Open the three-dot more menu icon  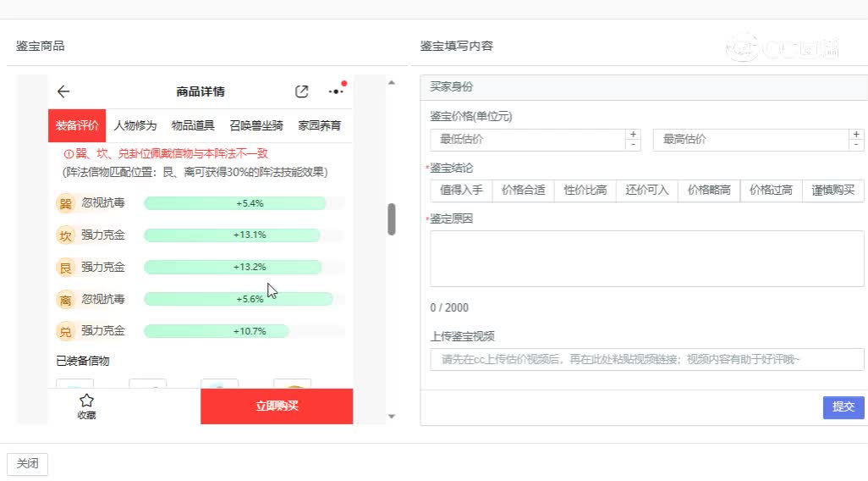pos(336,91)
